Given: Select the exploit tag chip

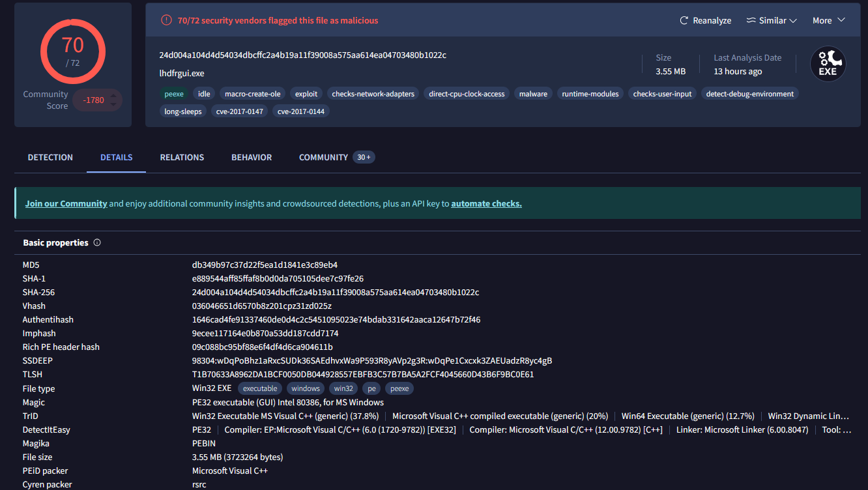Looking at the screenshot, I should 306,94.
